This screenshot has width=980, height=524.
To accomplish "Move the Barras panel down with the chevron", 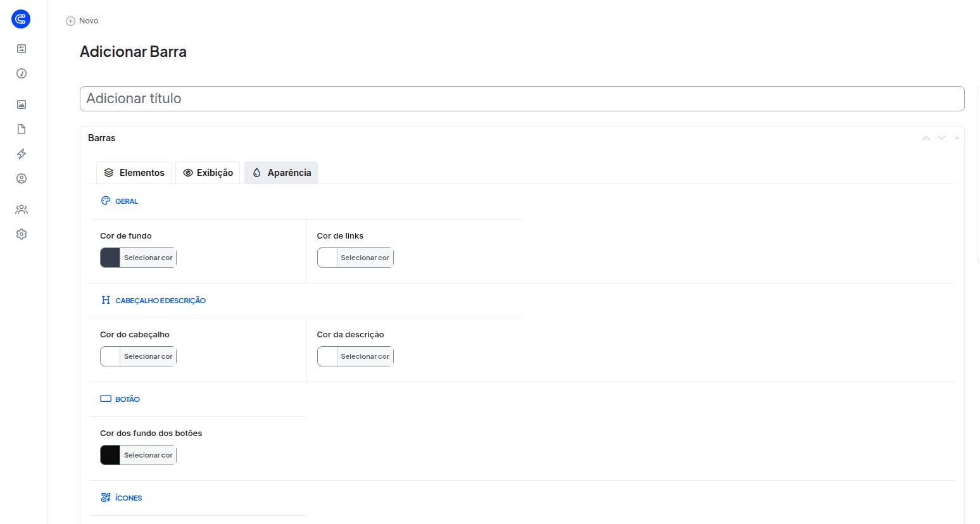I will click(x=941, y=138).
